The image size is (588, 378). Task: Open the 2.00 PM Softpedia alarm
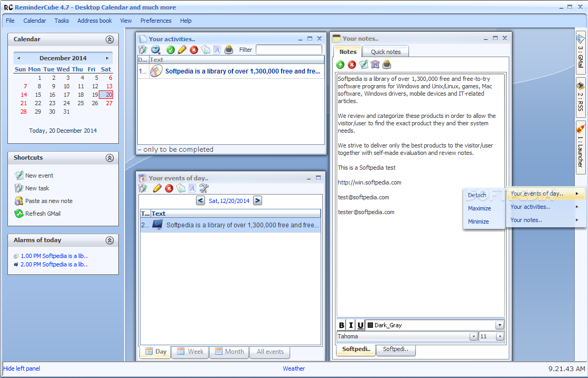tap(54, 265)
